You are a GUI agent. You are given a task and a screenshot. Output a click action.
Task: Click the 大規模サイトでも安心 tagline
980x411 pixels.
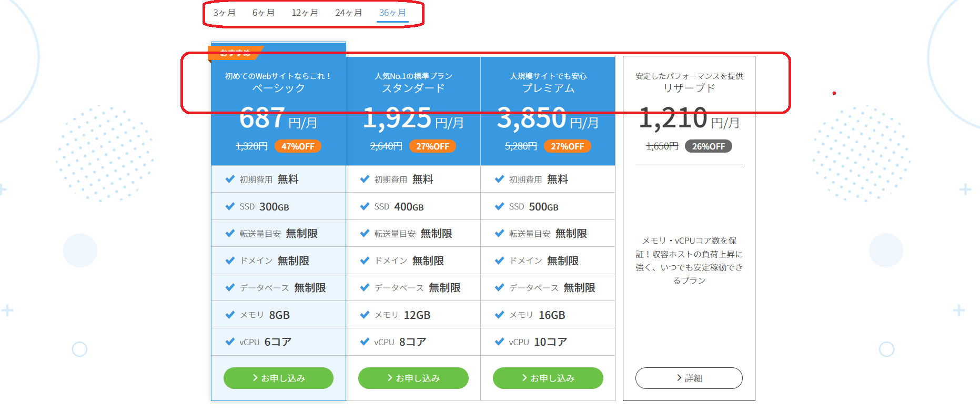tap(548, 76)
